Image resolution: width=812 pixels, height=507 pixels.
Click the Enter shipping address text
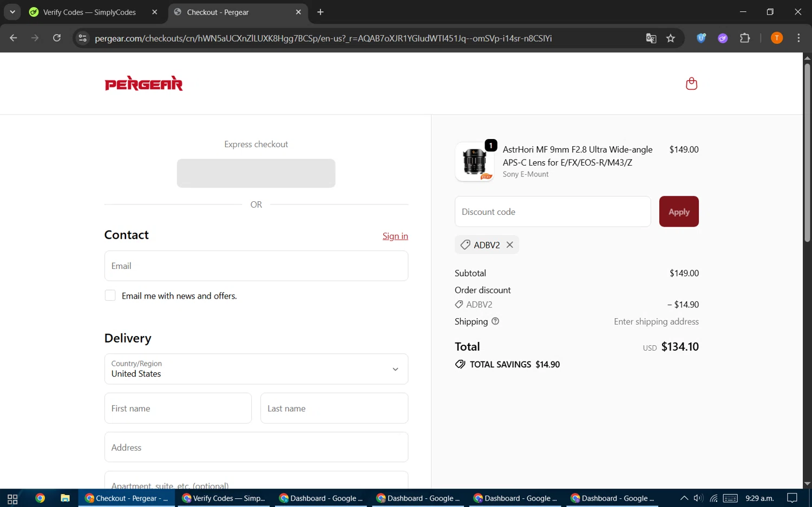click(656, 321)
